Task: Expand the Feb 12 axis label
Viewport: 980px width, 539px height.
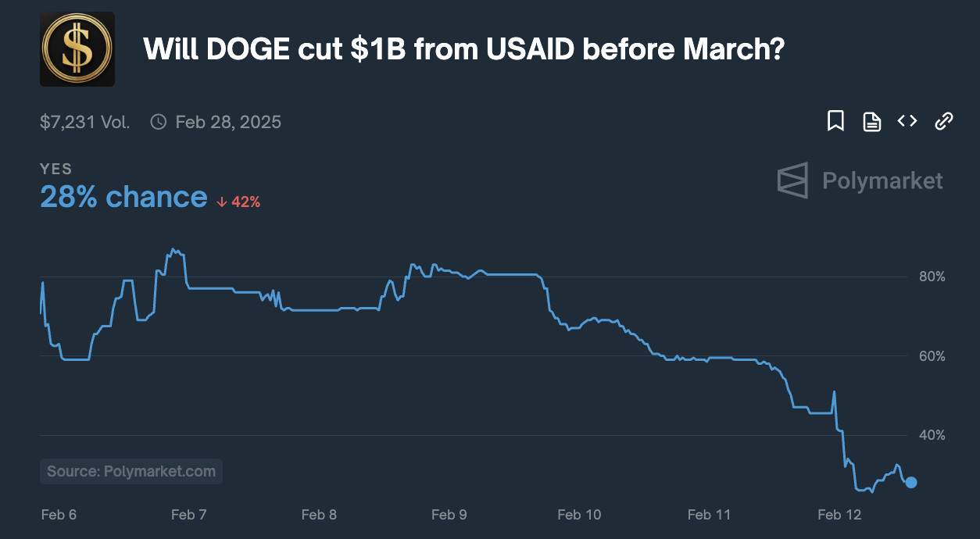Action: tap(839, 515)
